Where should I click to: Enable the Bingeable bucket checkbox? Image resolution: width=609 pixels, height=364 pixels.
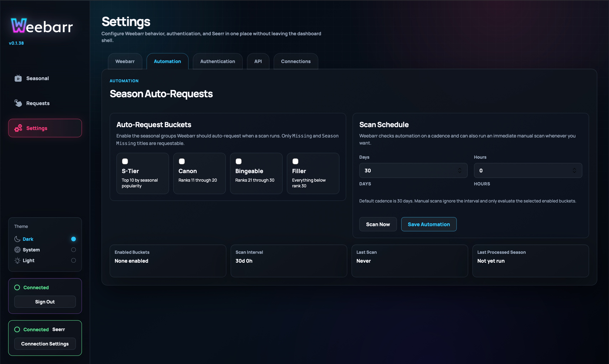click(x=239, y=161)
